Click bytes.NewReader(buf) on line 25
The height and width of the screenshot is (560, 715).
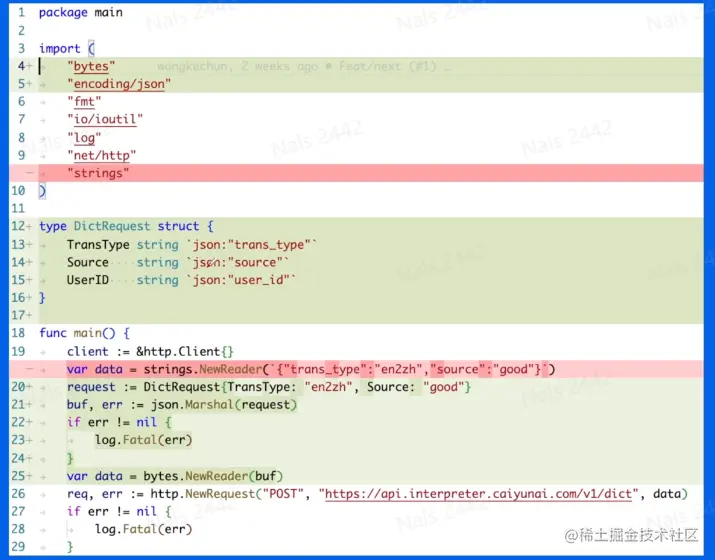click(x=213, y=477)
